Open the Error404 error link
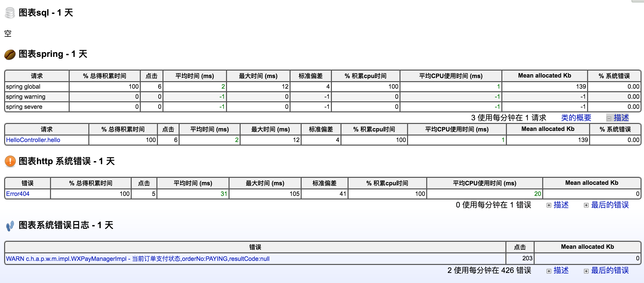Screen dimensions: 644x283 tap(18, 194)
